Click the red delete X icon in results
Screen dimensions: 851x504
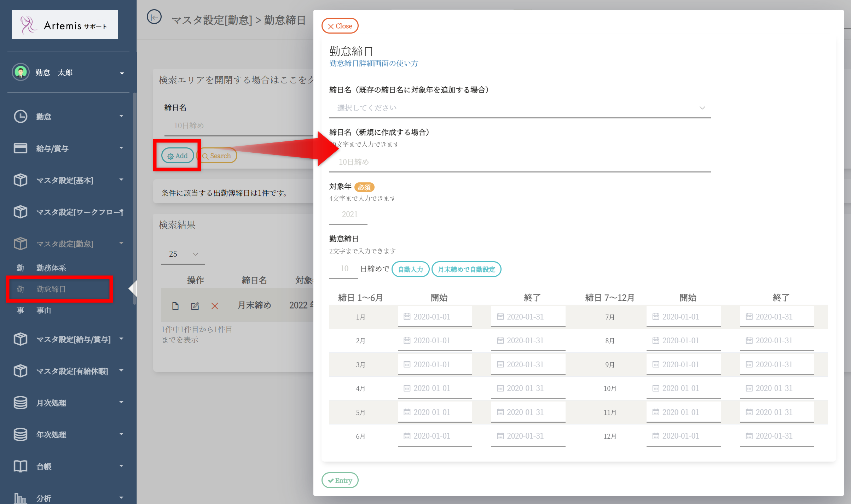tap(215, 306)
